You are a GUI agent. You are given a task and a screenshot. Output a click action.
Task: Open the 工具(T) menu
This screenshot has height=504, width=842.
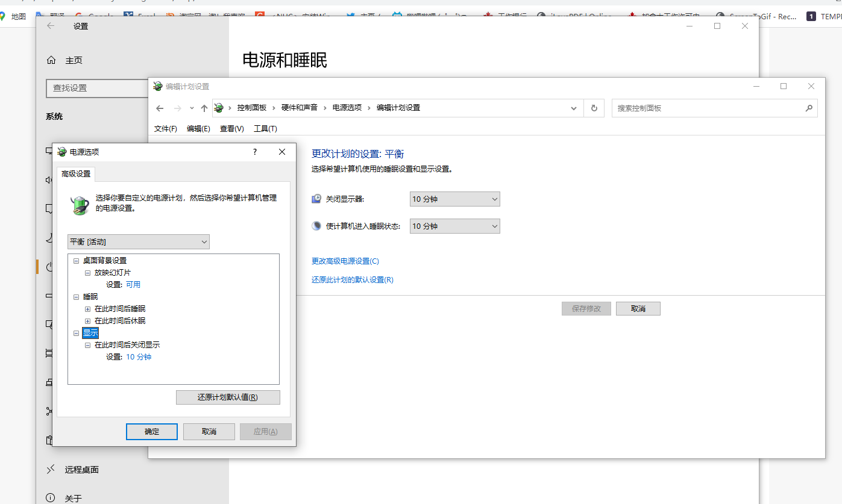[265, 129]
